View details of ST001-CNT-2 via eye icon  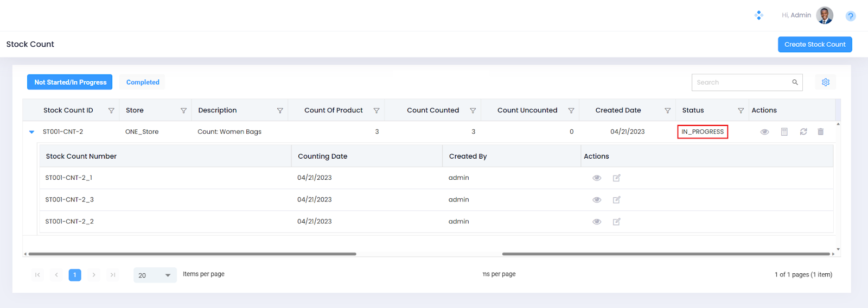click(764, 132)
